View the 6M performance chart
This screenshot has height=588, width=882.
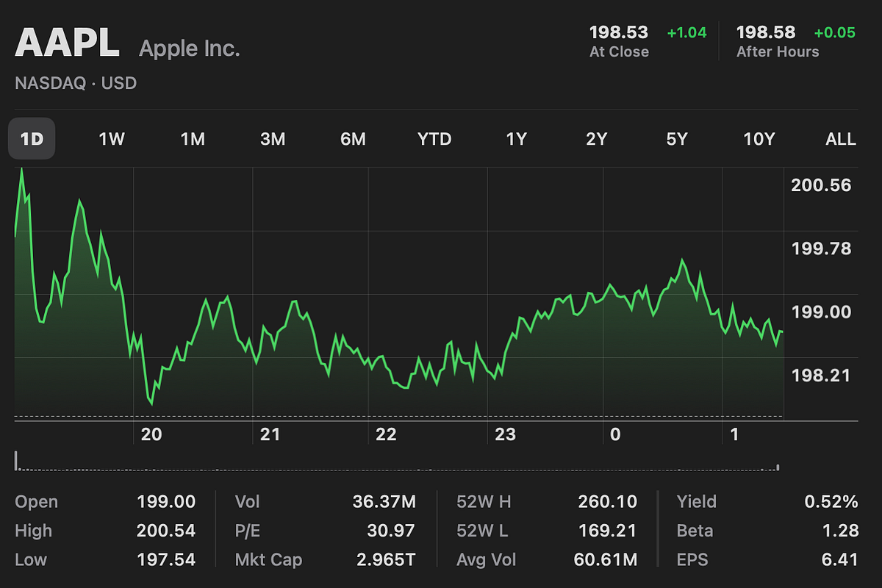354,138
